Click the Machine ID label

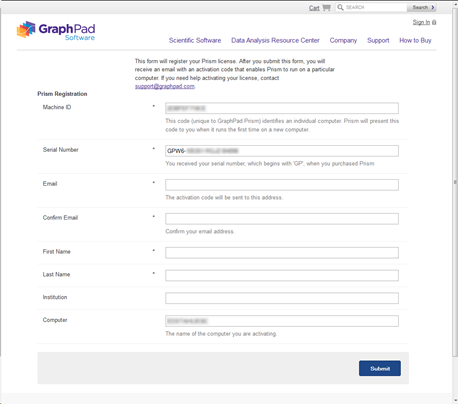tap(57, 107)
